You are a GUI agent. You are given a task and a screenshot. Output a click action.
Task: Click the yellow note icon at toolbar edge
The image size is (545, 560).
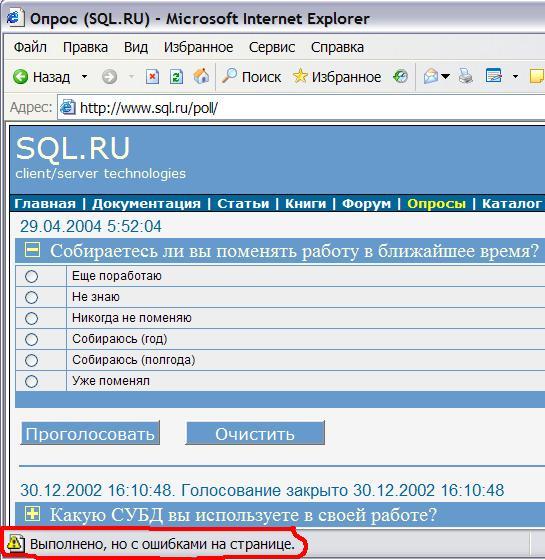pyautogui.click(x=537, y=76)
